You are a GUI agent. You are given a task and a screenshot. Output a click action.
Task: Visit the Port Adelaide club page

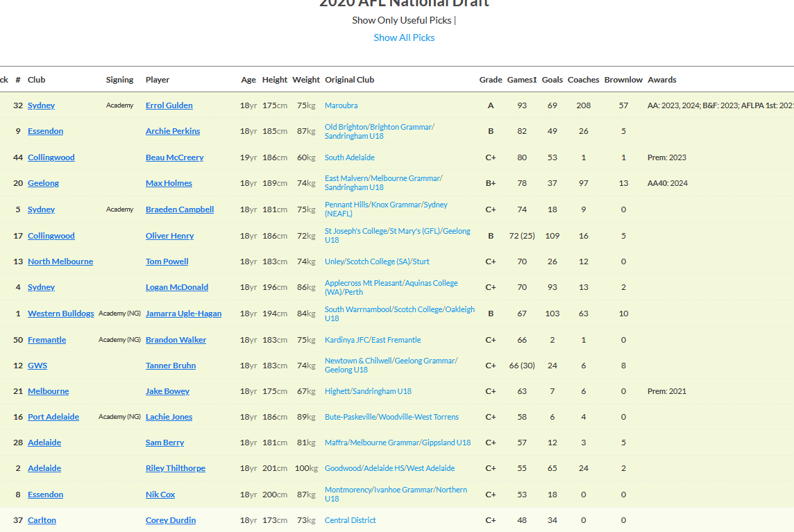pos(53,417)
